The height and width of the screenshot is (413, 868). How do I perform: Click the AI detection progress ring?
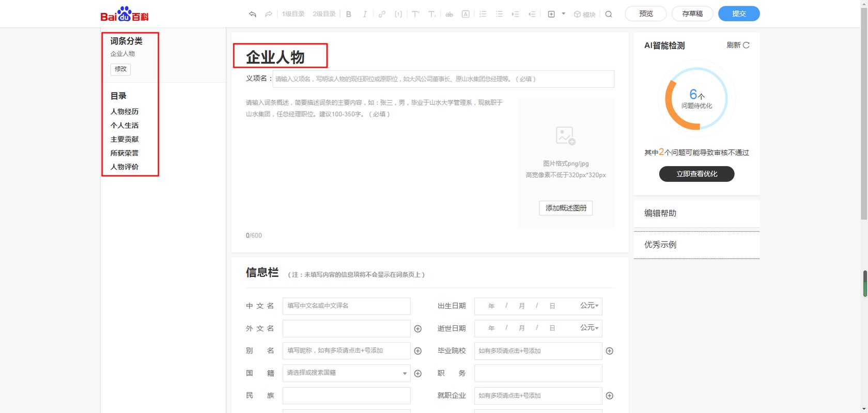click(696, 98)
